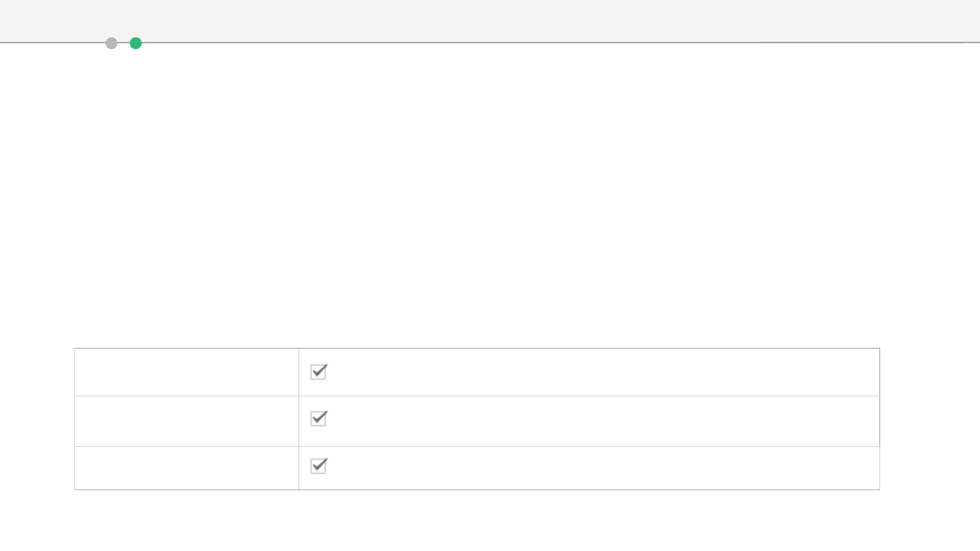This screenshot has width=980, height=551.
Task: Select the empty left cell of the first row
Action: [186, 372]
